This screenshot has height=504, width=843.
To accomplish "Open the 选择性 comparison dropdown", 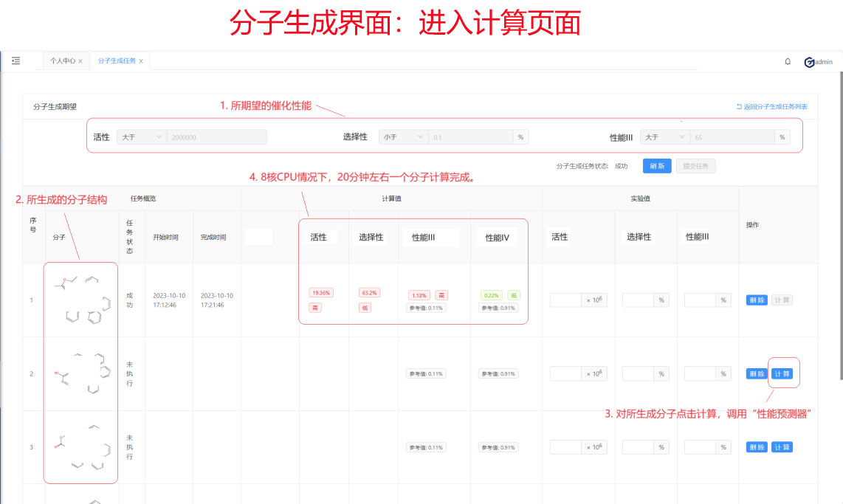I will pyautogui.click(x=403, y=137).
